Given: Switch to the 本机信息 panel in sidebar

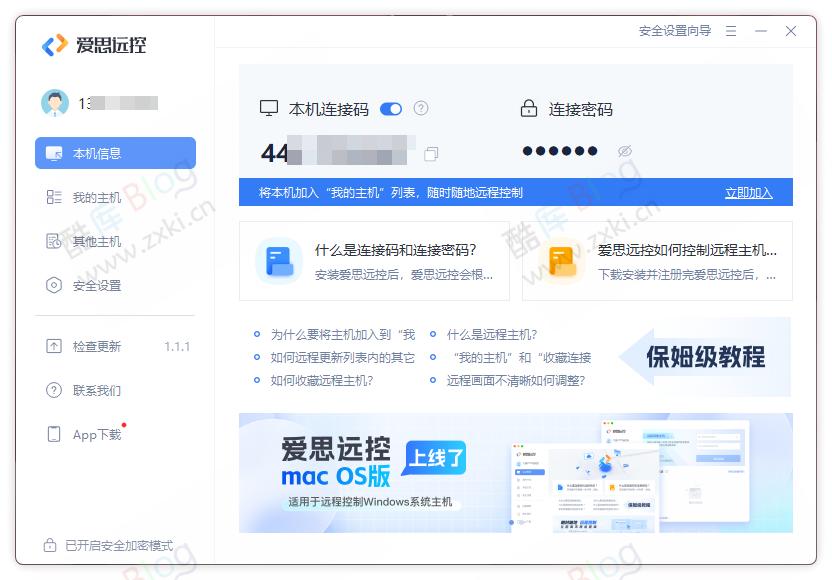Looking at the screenshot, I should pyautogui.click(x=114, y=152).
